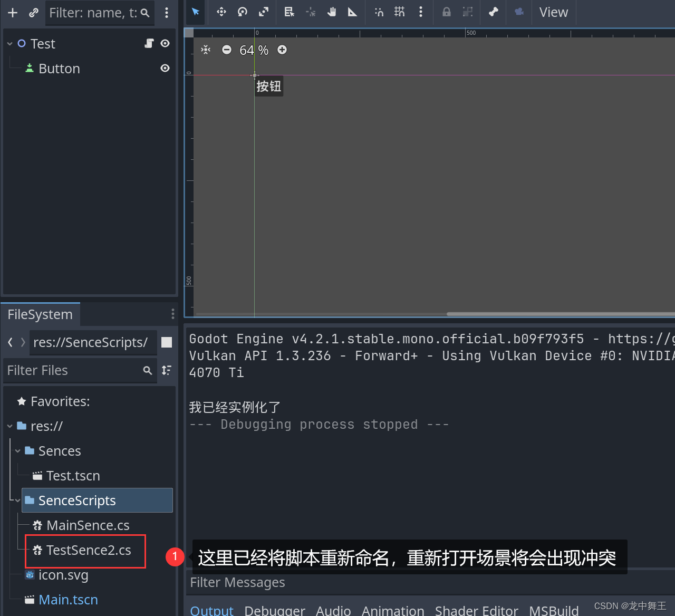Toggle FileSystem split view mode

click(x=167, y=342)
